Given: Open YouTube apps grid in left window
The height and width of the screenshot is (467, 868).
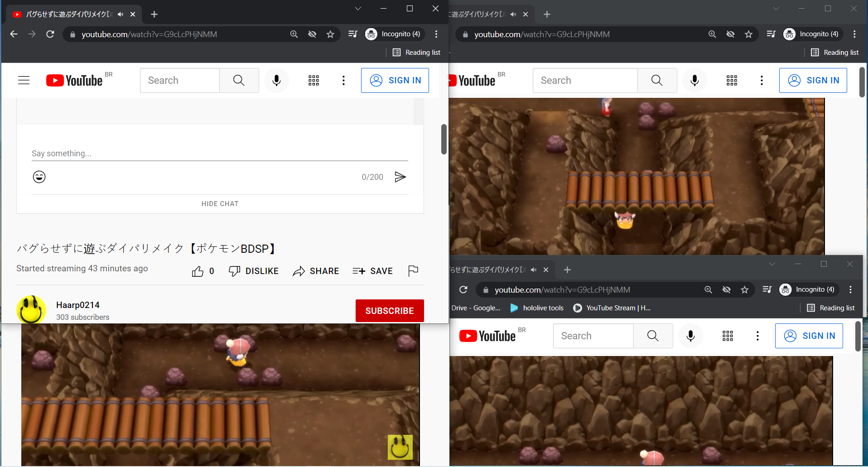Looking at the screenshot, I should pyautogui.click(x=313, y=80).
